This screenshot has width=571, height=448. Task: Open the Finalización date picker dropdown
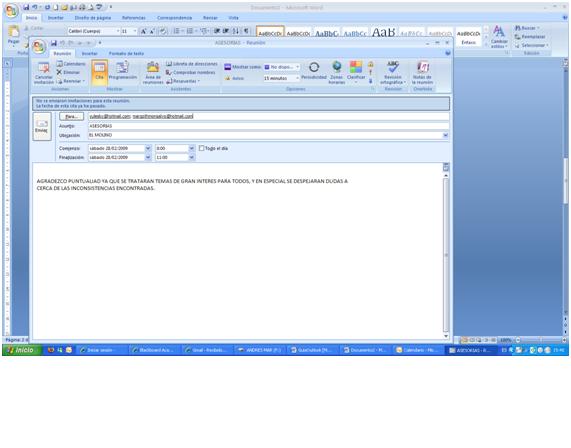coord(148,157)
